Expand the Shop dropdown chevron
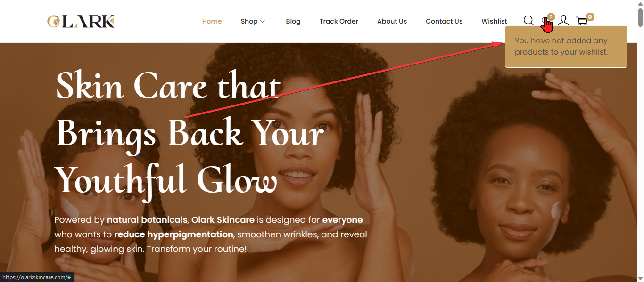Viewport: 644px width, 282px height. 263,21
